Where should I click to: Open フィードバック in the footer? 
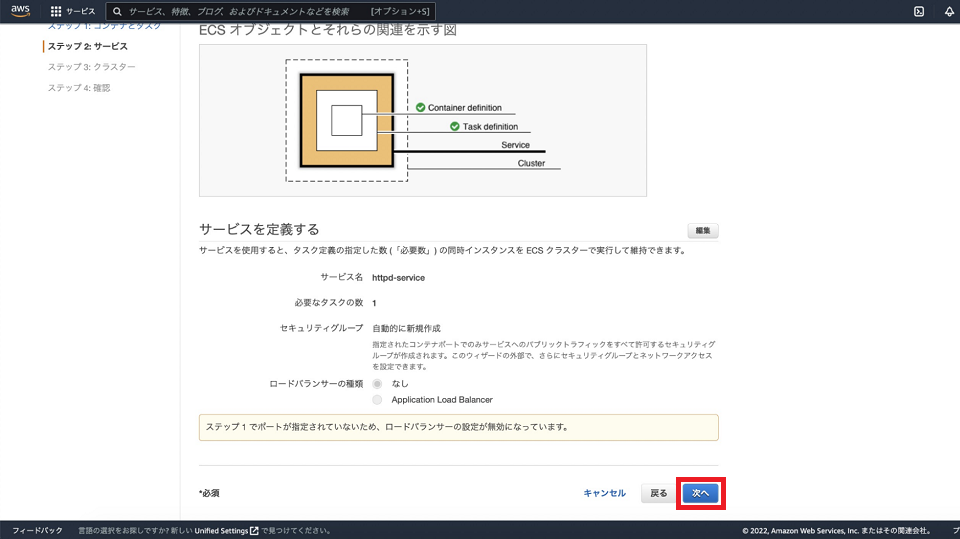point(37,530)
